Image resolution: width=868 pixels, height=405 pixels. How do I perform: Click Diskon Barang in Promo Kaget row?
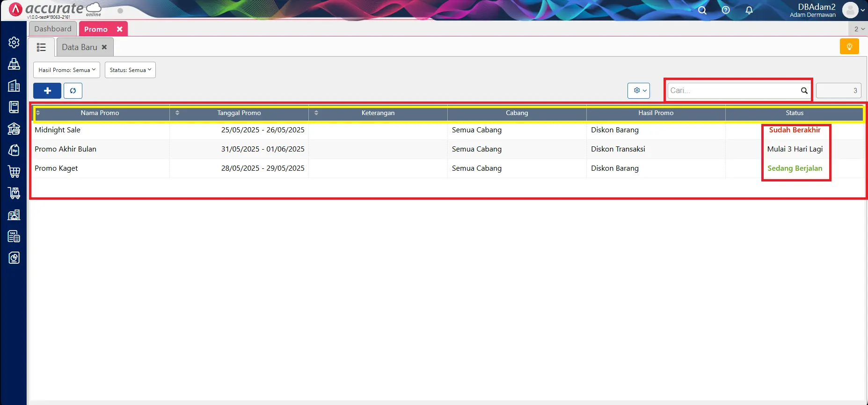pos(615,168)
